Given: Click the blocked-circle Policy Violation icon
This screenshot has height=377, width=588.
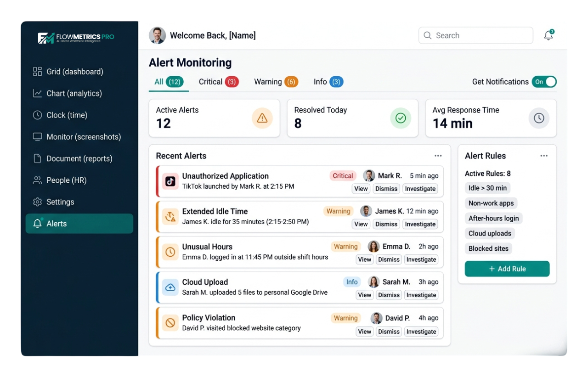Looking at the screenshot, I should 170,323.
